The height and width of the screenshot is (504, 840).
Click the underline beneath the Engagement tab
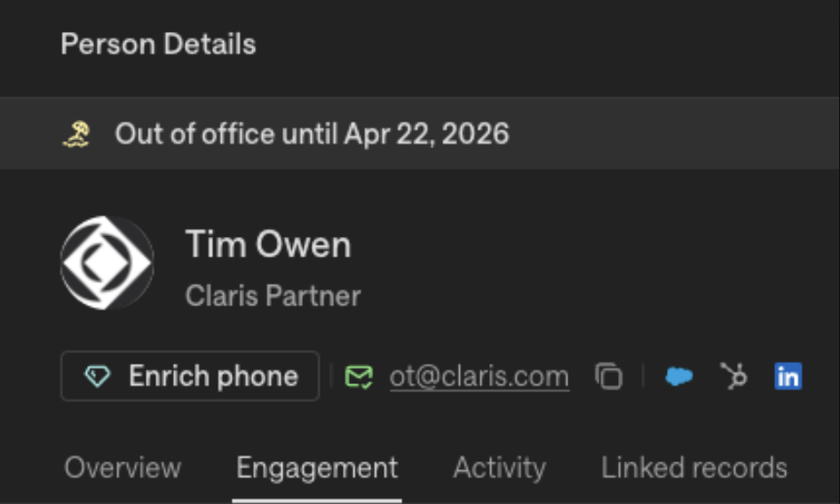click(317, 499)
